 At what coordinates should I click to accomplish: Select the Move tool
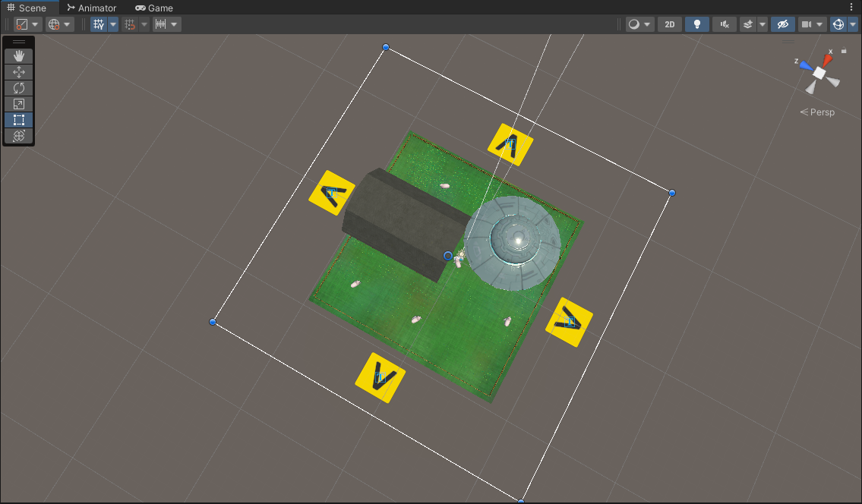point(19,72)
